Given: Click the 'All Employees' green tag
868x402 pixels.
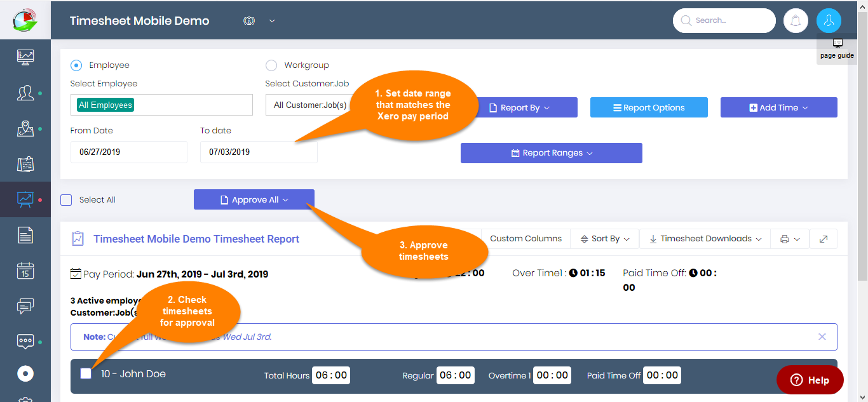Looking at the screenshot, I should coord(105,105).
